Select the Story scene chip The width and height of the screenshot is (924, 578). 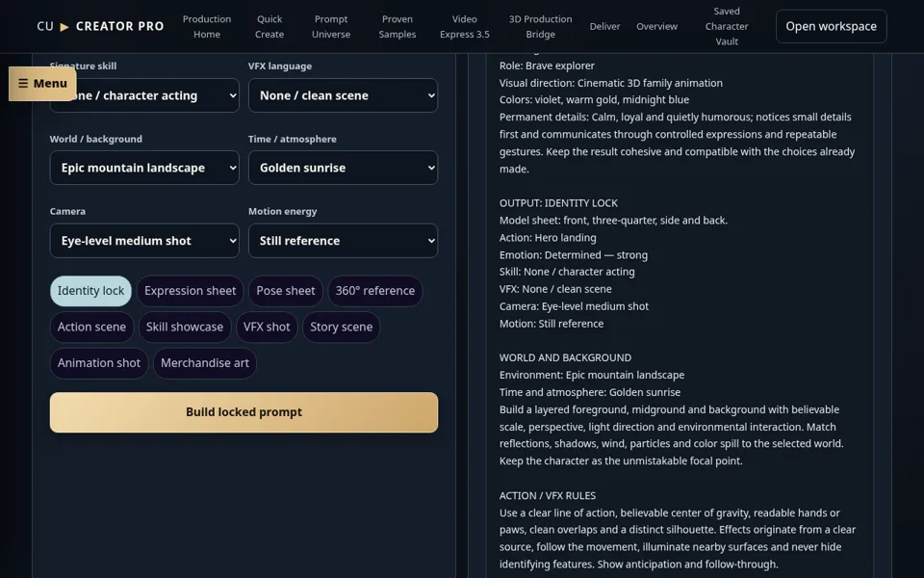341,327
